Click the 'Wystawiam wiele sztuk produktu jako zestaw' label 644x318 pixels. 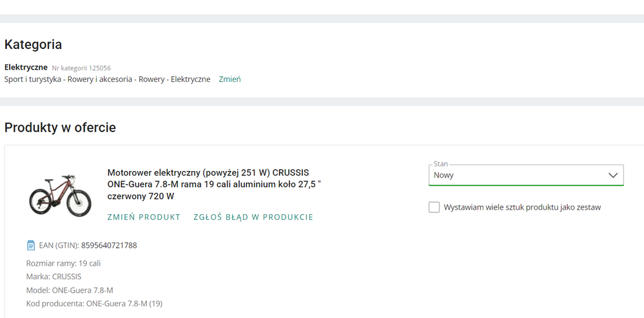pyautogui.click(x=522, y=207)
